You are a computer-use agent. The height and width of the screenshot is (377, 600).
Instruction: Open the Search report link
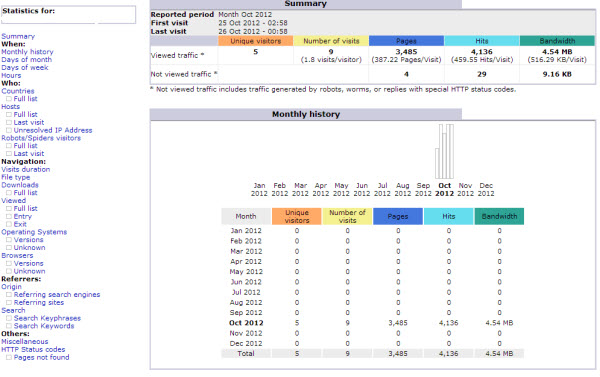tap(13, 310)
